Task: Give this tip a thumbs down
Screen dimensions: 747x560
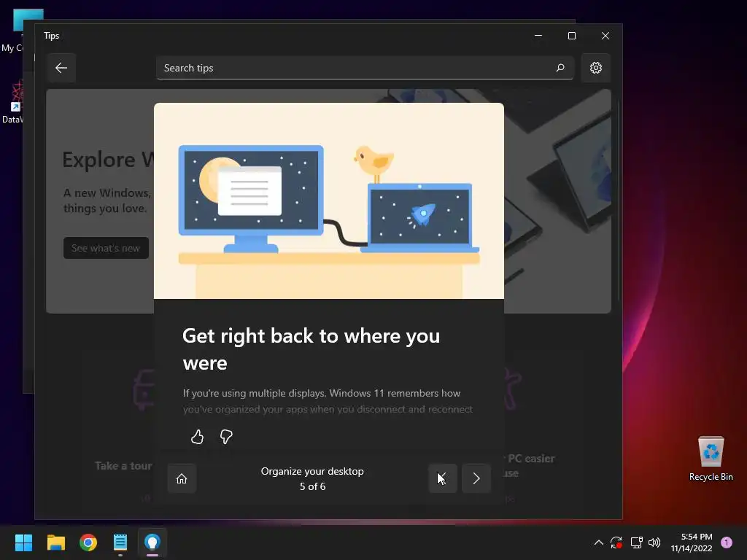Action: (226, 437)
